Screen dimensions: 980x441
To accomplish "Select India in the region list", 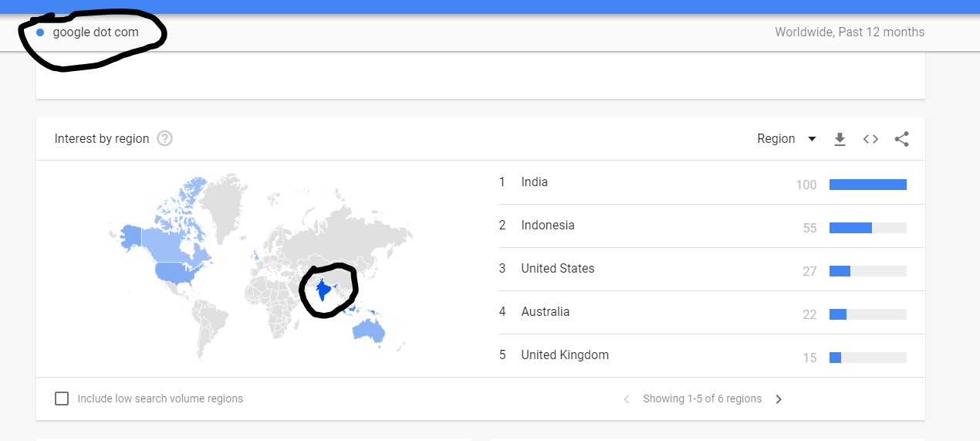I will 534,182.
